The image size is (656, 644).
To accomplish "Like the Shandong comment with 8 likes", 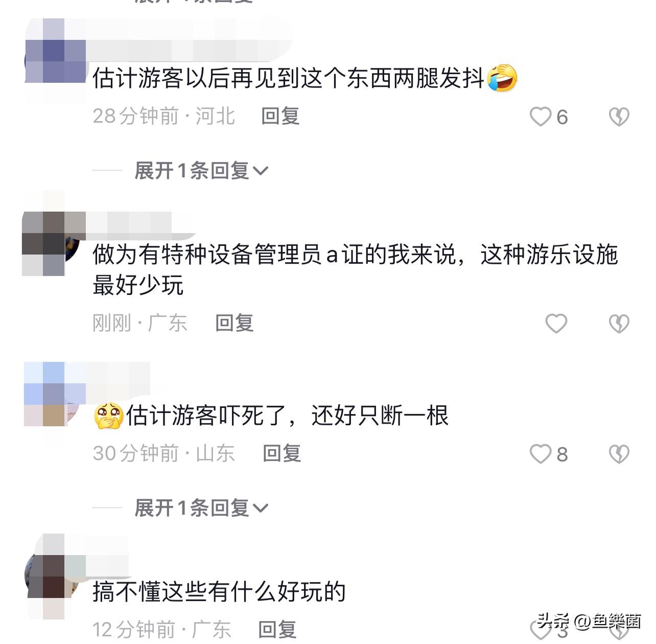I will (541, 453).
